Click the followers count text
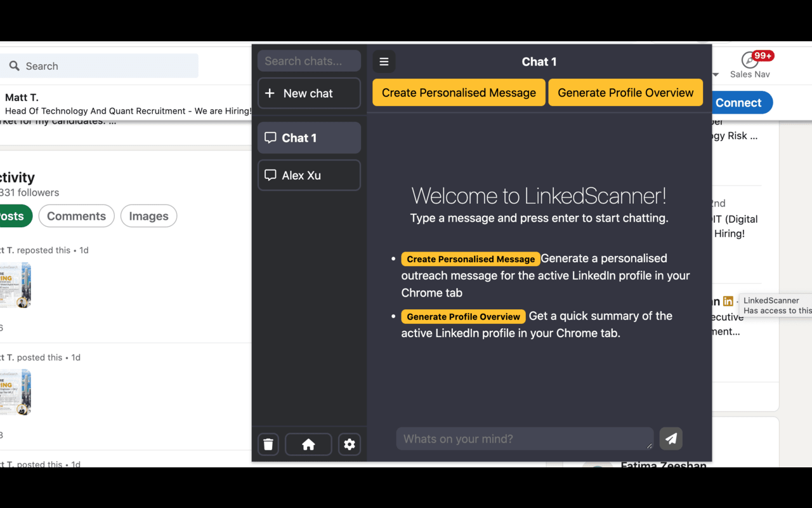 tap(29, 192)
